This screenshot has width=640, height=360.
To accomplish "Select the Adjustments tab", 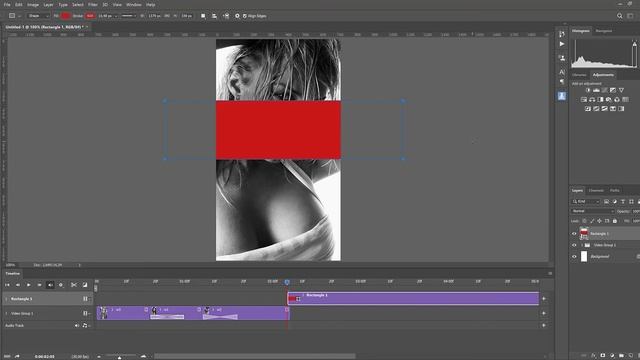I will click(603, 75).
